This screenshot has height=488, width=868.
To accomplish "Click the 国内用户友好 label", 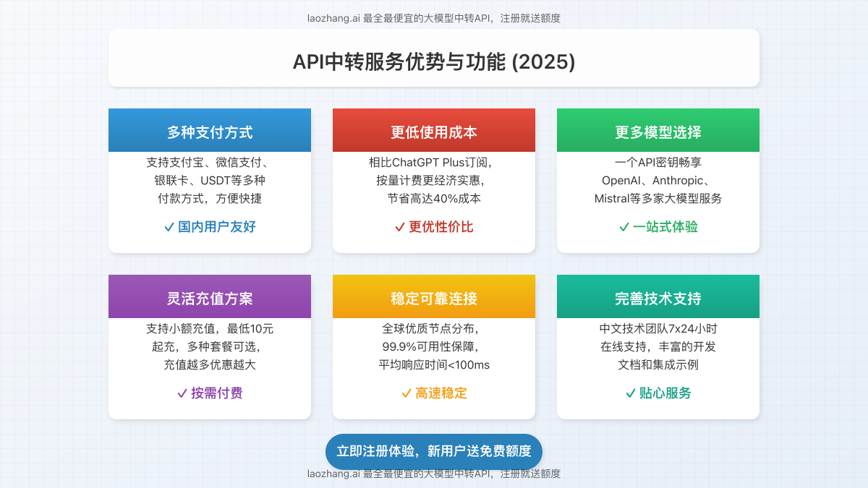I will (x=217, y=227).
